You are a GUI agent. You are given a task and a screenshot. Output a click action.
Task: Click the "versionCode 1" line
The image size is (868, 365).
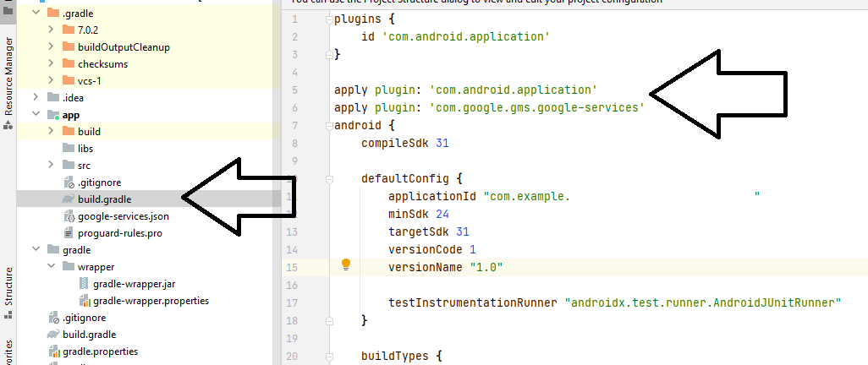coord(431,249)
